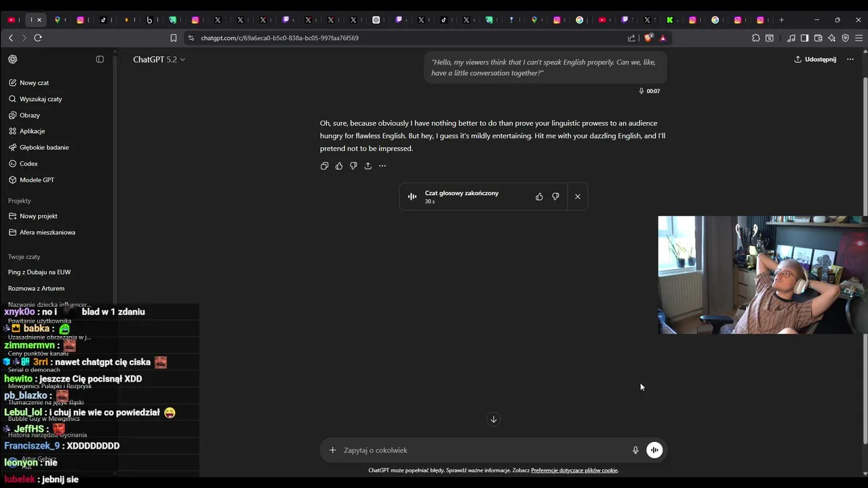Share the assistant response via upload icon
The image size is (868, 488).
pyautogui.click(x=368, y=166)
